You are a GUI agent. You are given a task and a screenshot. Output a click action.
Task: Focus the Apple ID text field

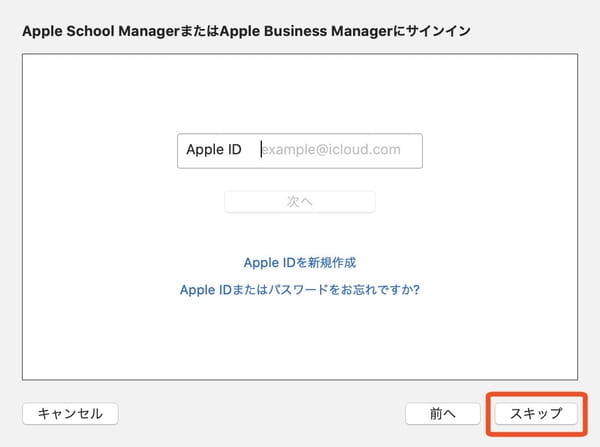(300, 151)
